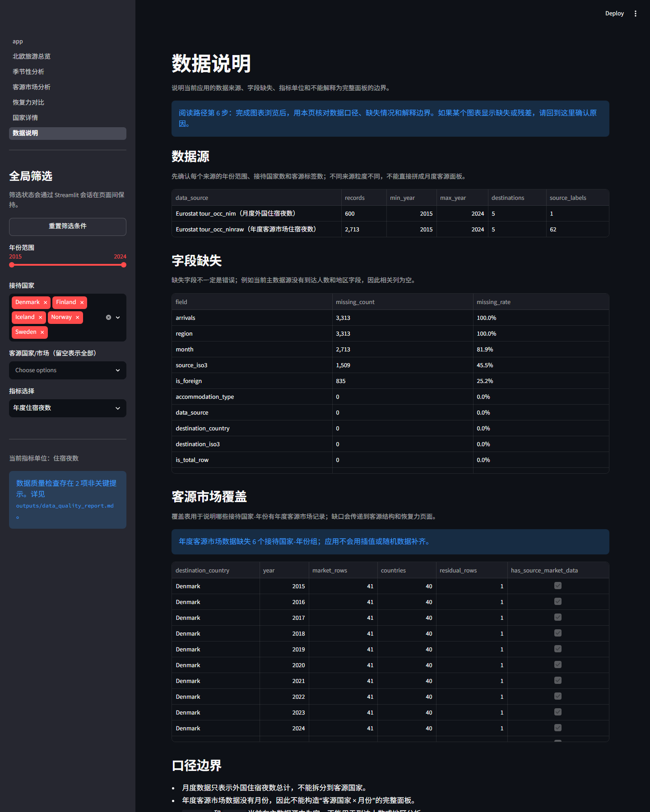
Task: Click the 'accommodation_type' field cell
Action: (252, 397)
